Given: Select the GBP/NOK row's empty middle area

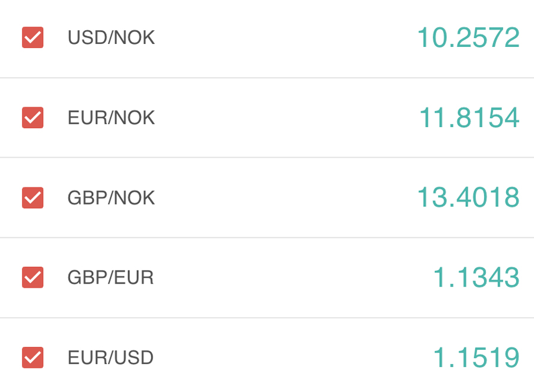Looking at the screenshot, I should (x=285, y=197).
